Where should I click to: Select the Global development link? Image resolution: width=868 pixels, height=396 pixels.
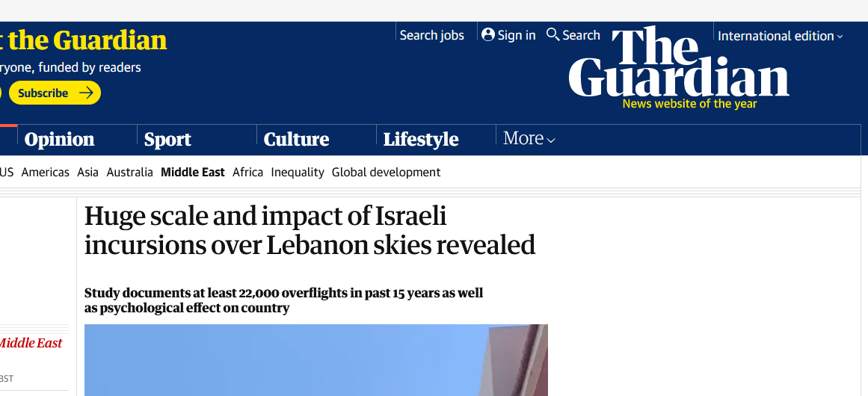click(386, 172)
